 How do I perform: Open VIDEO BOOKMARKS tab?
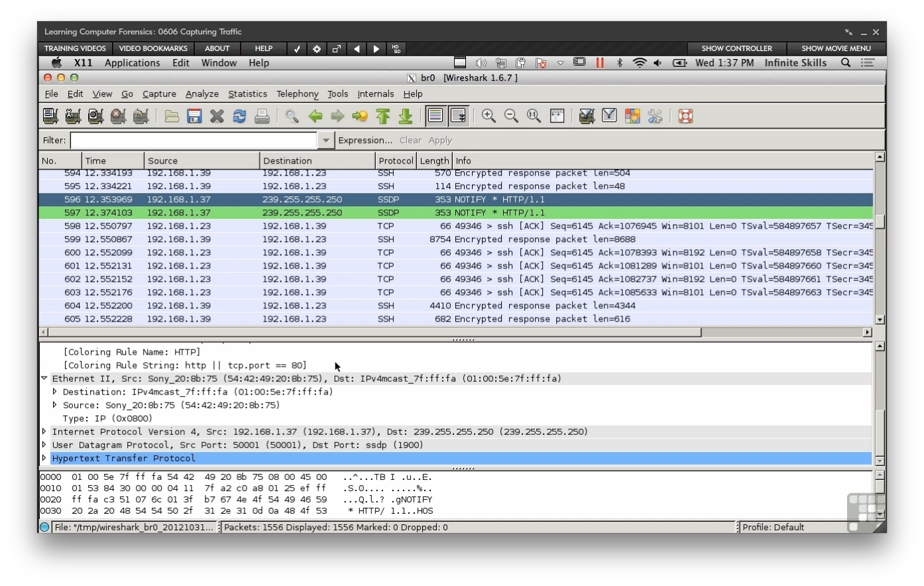tap(153, 48)
